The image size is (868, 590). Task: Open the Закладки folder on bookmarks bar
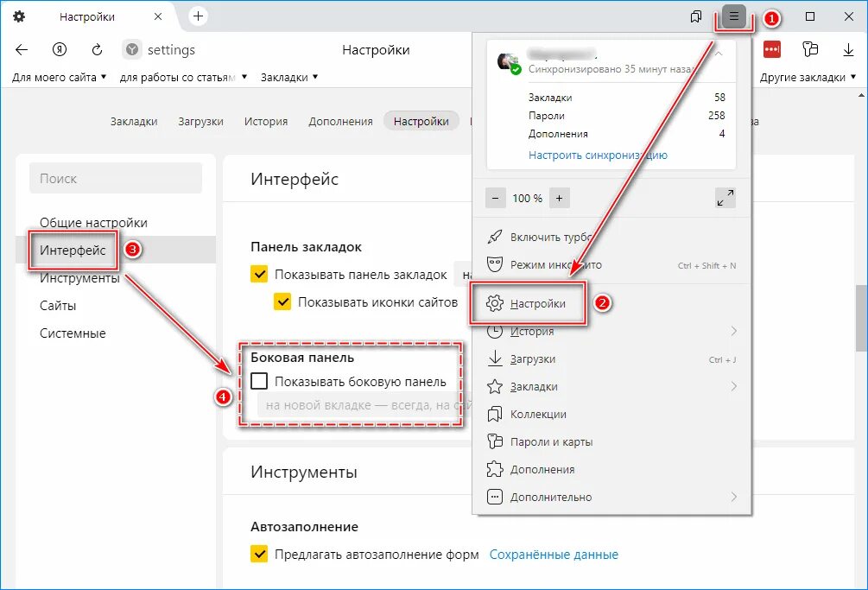[x=289, y=78]
